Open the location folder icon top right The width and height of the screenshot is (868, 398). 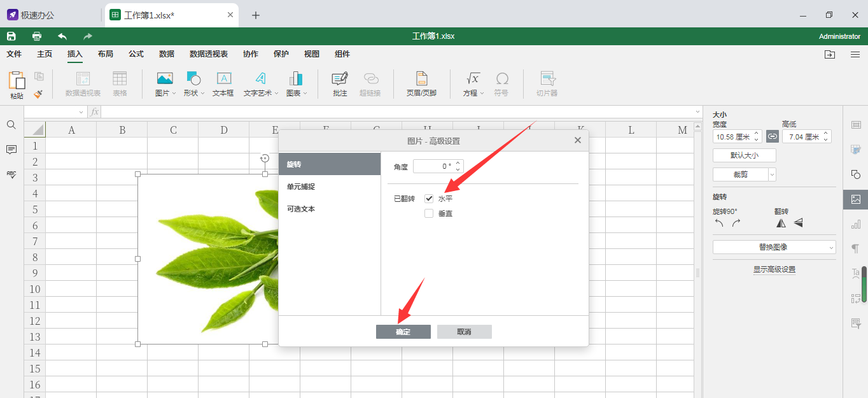830,55
